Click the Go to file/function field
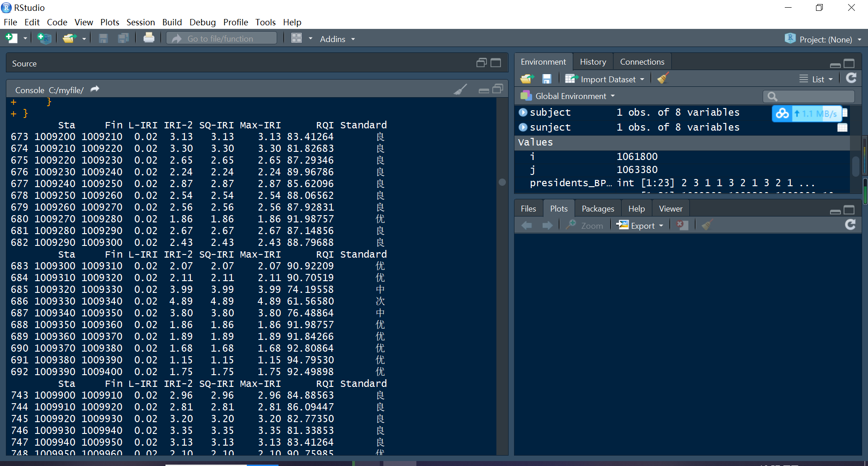Viewport: 868px width, 466px height. (222, 39)
